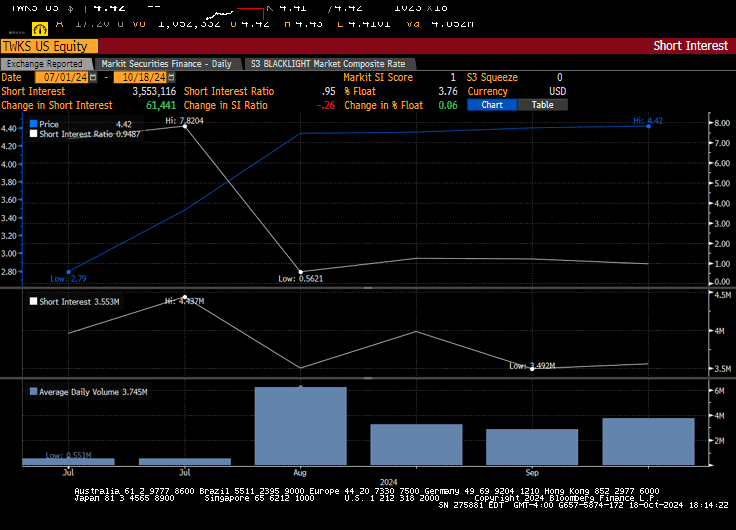Click the % Float value 3.76
The width and height of the screenshot is (736, 530).
(x=448, y=91)
